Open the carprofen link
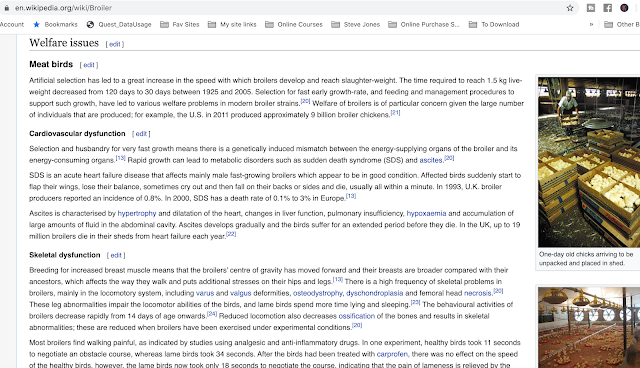The image size is (640, 368). [x=392, y=355]
